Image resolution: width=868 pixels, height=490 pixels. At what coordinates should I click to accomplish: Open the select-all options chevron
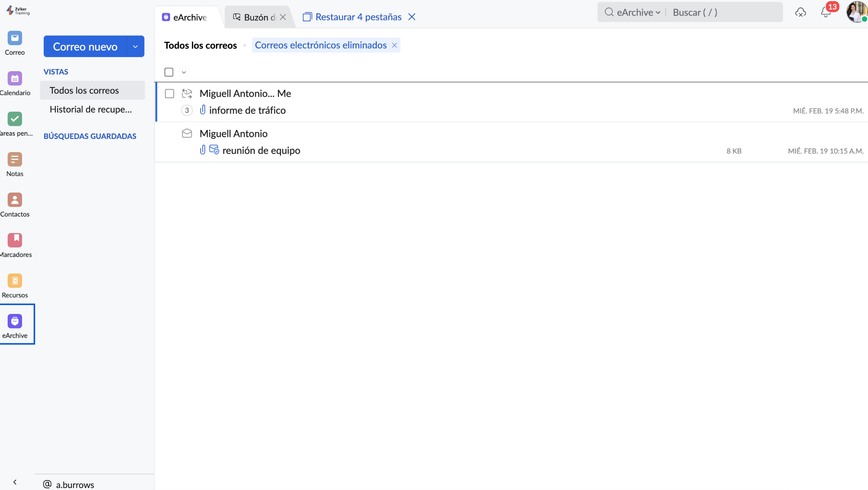(x=184, y=72)
